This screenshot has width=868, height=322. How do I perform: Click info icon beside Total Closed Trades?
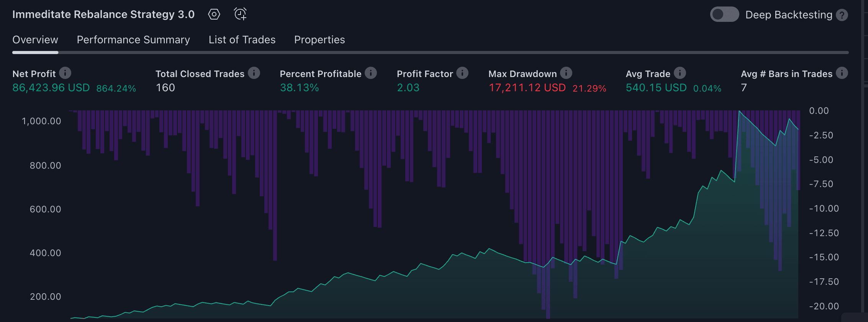coord(254,73)
